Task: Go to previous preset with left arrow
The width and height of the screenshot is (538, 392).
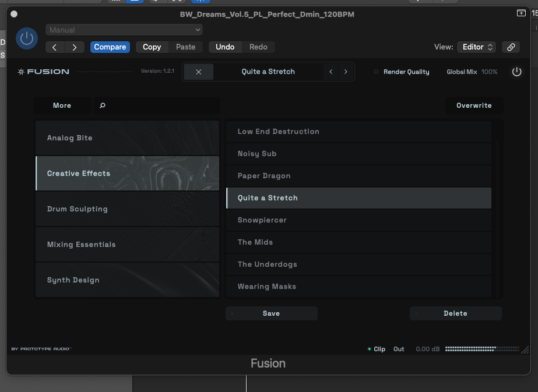Action: 331,72
